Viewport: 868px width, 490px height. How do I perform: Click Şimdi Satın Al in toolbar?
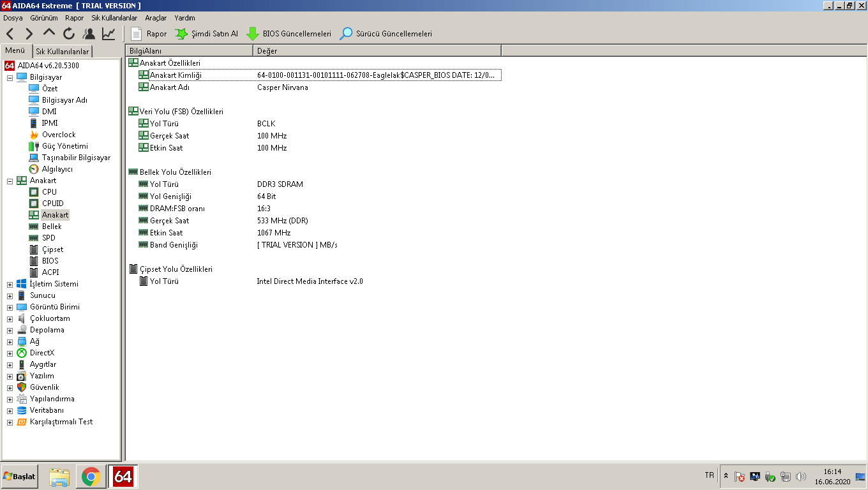[x=207, y=34]
